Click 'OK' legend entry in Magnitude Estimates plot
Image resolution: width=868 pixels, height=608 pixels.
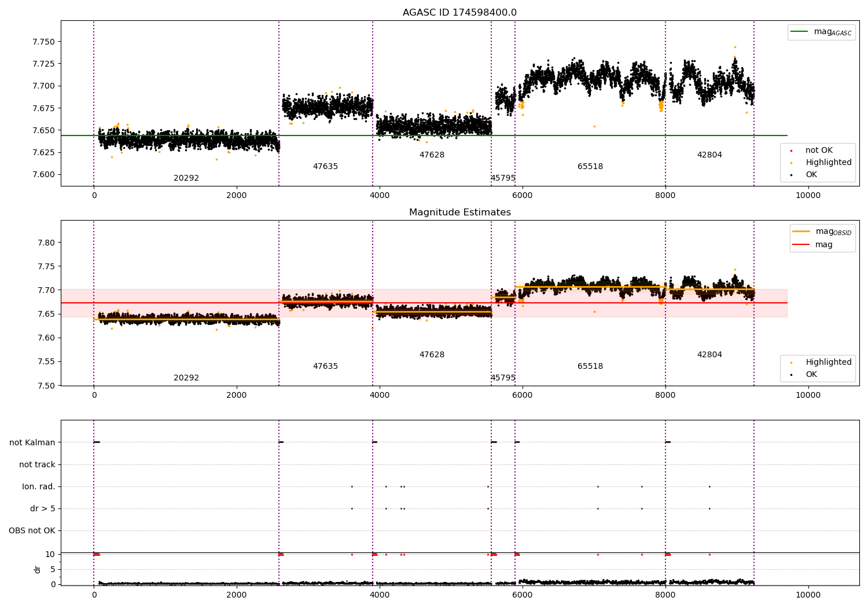point(811,375)
